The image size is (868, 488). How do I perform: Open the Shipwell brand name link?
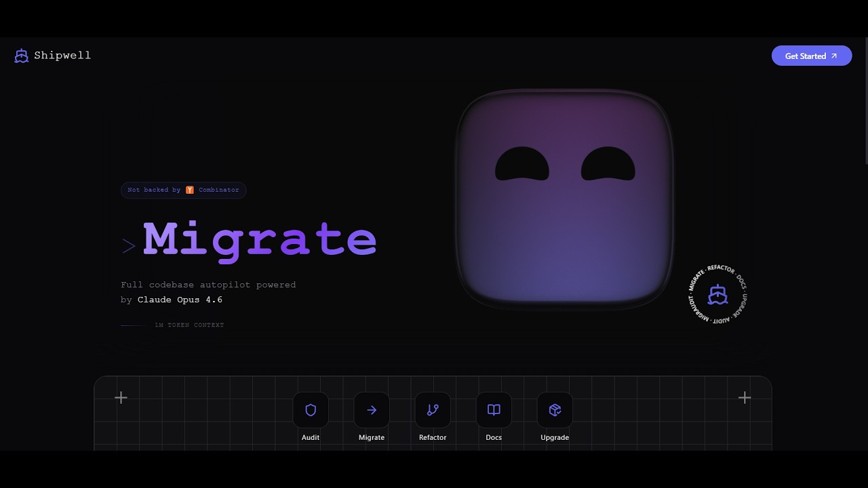pos(62,56)
